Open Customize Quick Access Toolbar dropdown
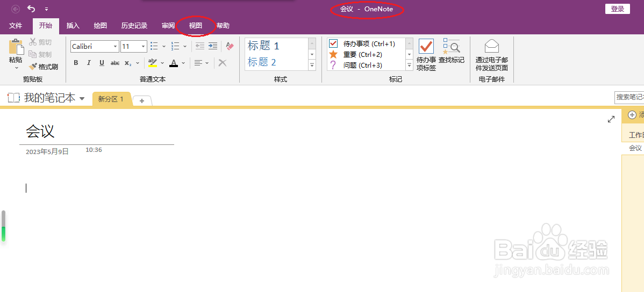 [46, 9]
